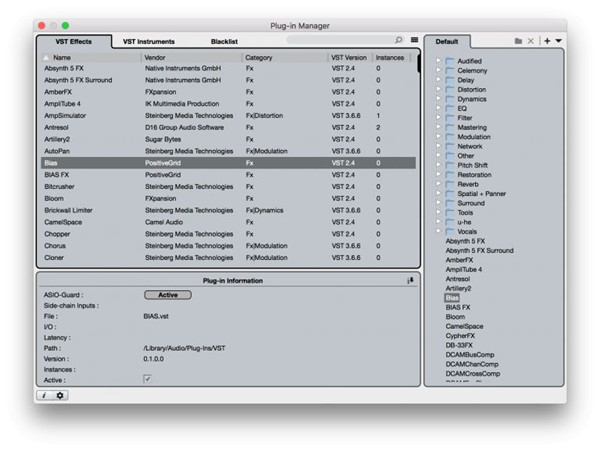Click the Delay folder icon
This screenshot has width=600, height=451.
coord(450,80)
